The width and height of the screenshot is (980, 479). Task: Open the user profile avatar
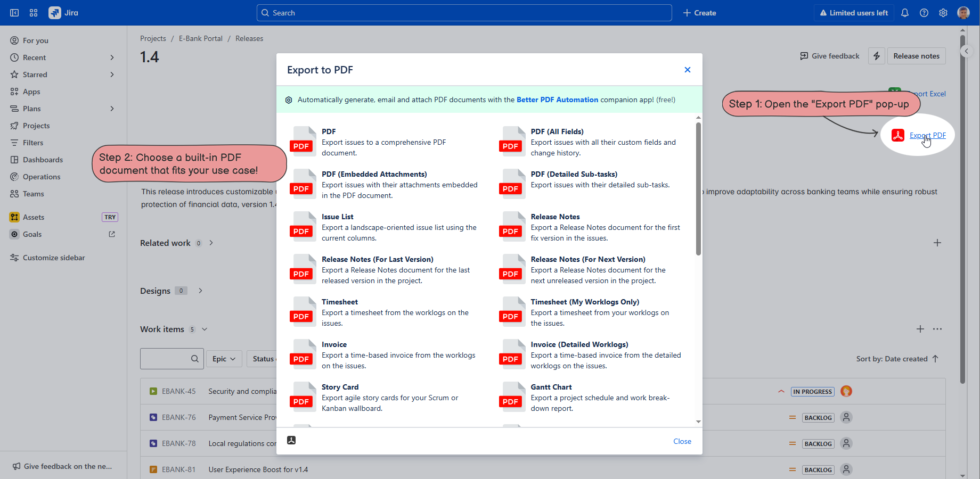point(963,13)
